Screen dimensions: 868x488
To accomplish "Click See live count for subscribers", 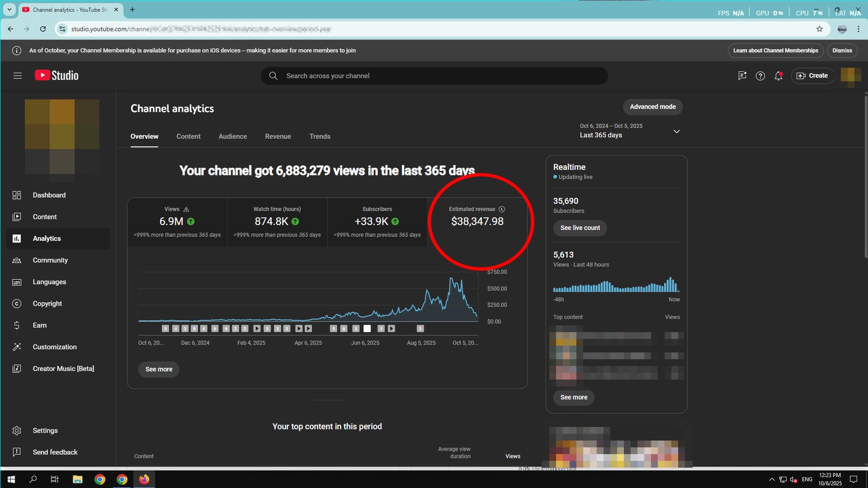I will click(580, 228).
